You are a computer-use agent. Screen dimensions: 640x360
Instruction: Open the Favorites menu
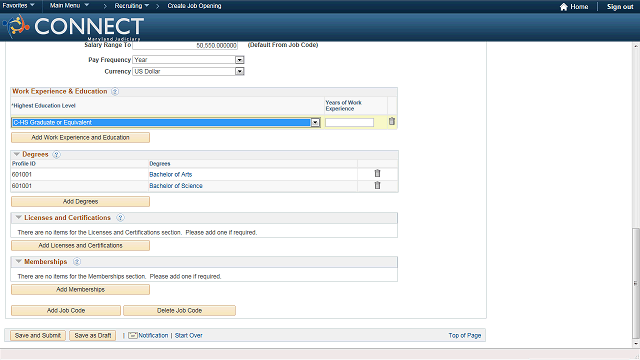18,6
